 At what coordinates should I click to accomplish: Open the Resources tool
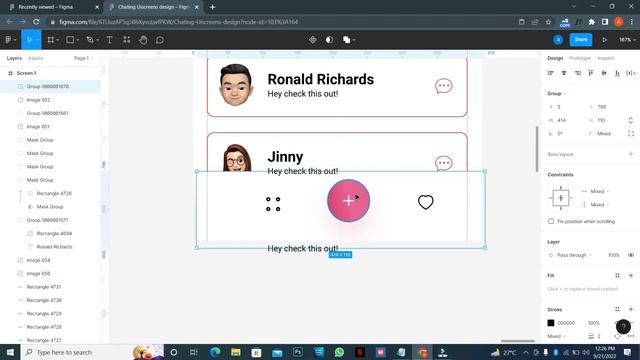tap(127, 40)
